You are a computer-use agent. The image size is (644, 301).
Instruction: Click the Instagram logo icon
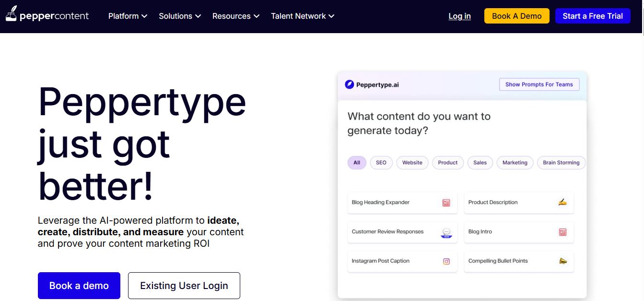[446, 261]
